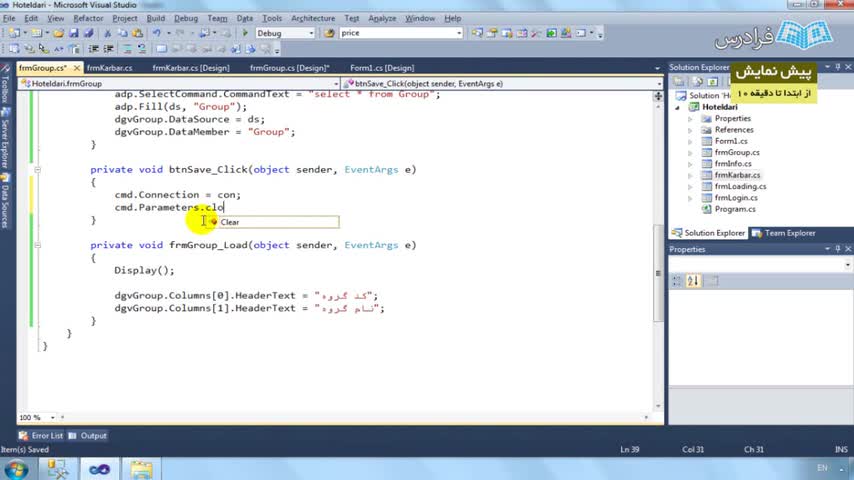Image resolution: width=854 pixels, height=480 pixels.
Task: Click Properties Categorized view icon
Action: 676,281
